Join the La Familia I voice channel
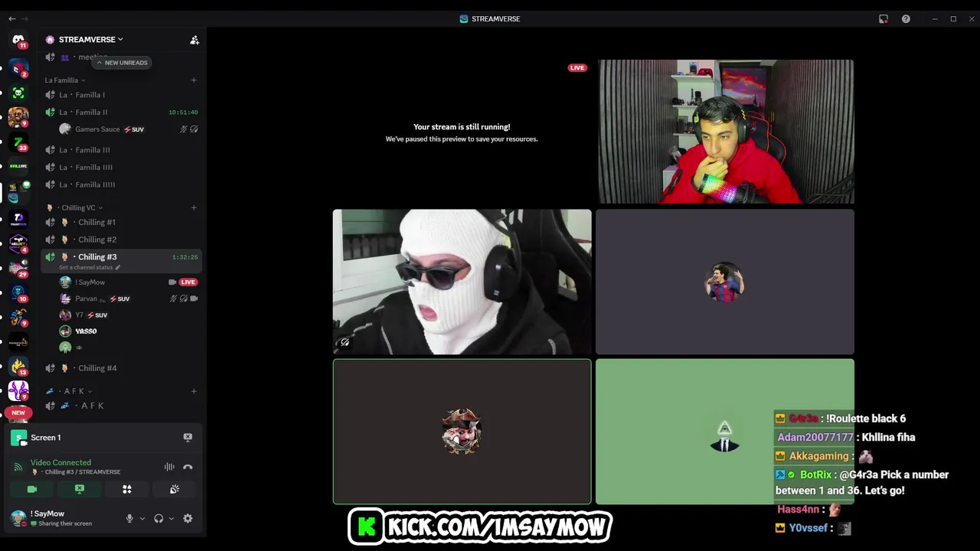Screen dimensions: 980x551 (x=121, y=95)
